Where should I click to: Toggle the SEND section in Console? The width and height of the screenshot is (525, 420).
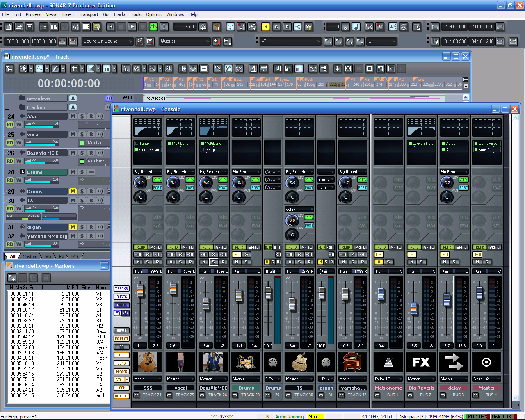pyautogui.click(x=121, y=363)
